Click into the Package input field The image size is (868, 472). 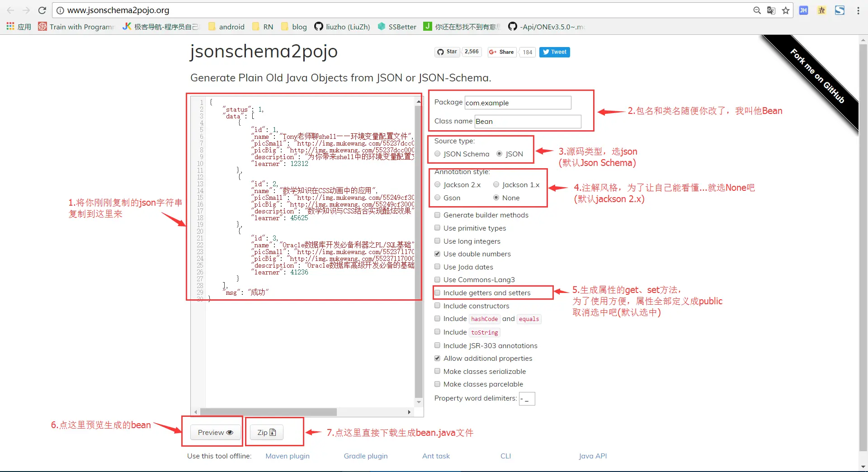click(x=518, y=103)
